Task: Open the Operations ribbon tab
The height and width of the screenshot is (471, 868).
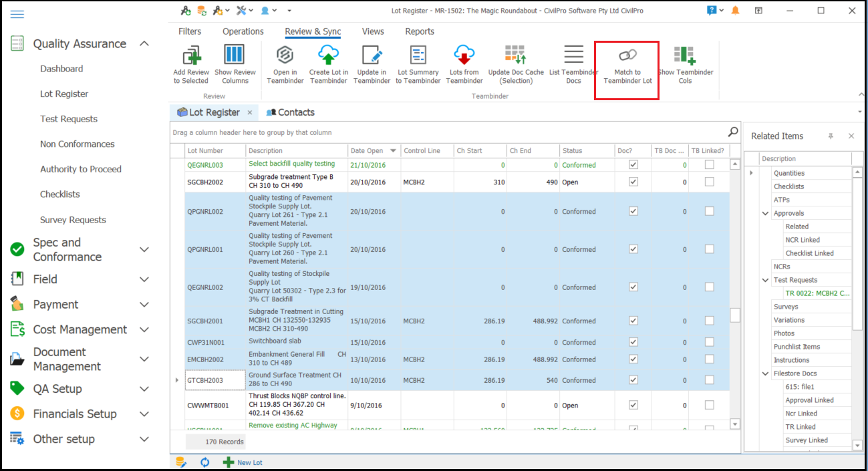Action: [x=243, y=31]
